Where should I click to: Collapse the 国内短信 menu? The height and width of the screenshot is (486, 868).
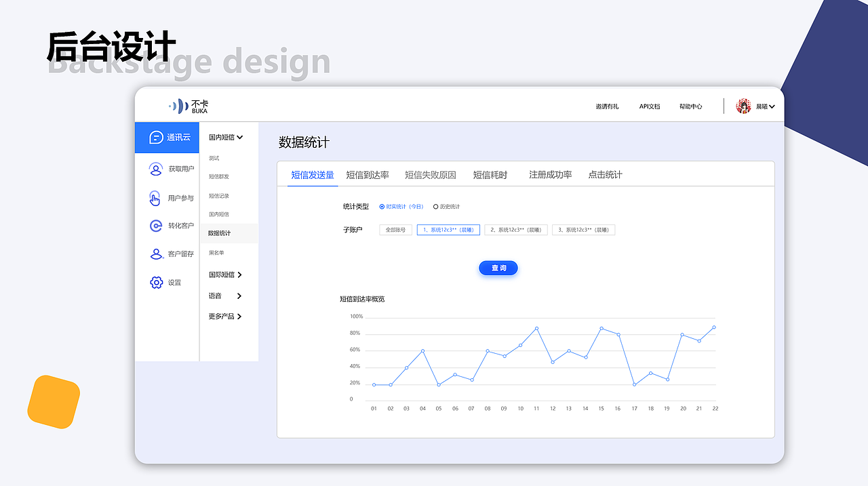(x=225, y=138)
